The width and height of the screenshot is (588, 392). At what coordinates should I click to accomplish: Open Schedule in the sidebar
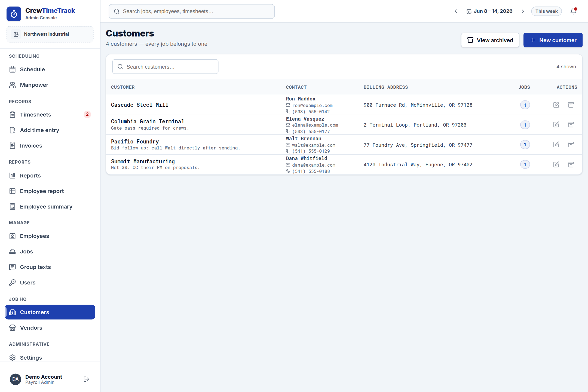point(50,69)
